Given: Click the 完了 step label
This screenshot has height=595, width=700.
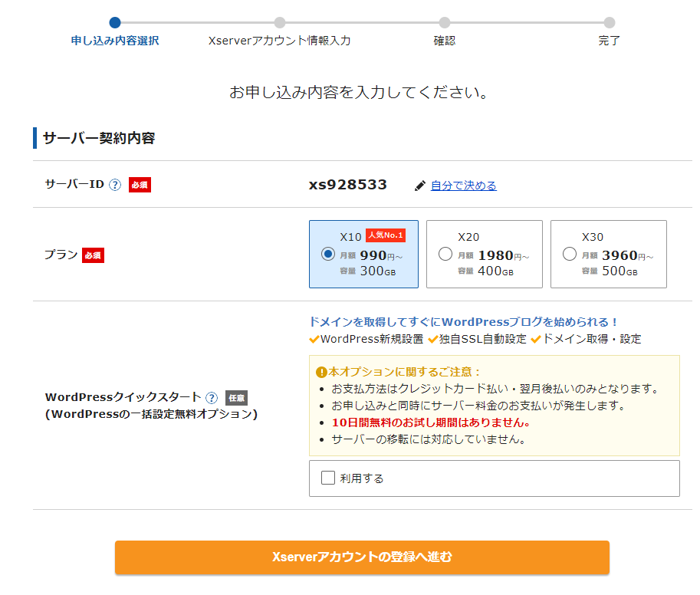Looking at the screenshot, I should [x=610, y=41].
